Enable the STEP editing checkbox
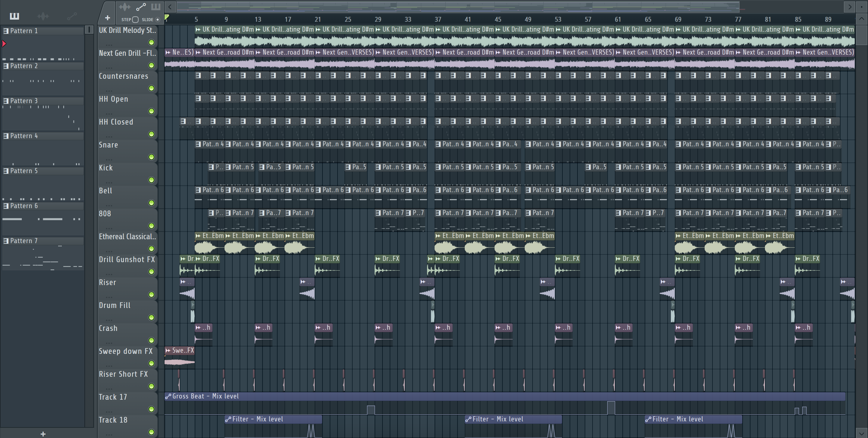This screenshot has width=868, height=438. coord(135,20)
